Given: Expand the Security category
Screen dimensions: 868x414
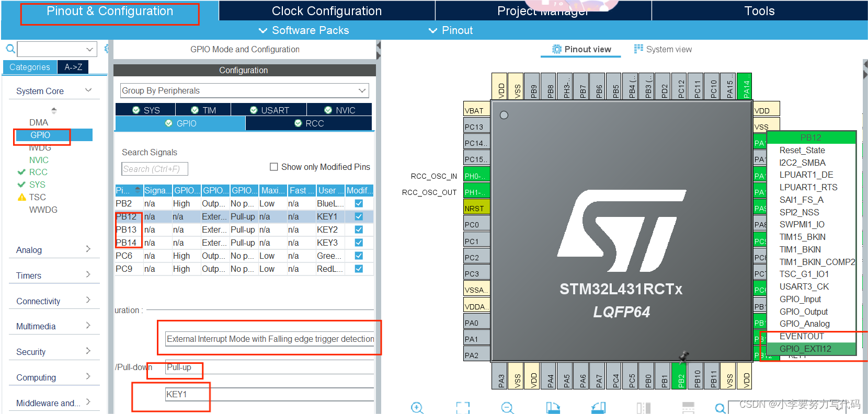Looking at the screenshot, I should 88,351.
